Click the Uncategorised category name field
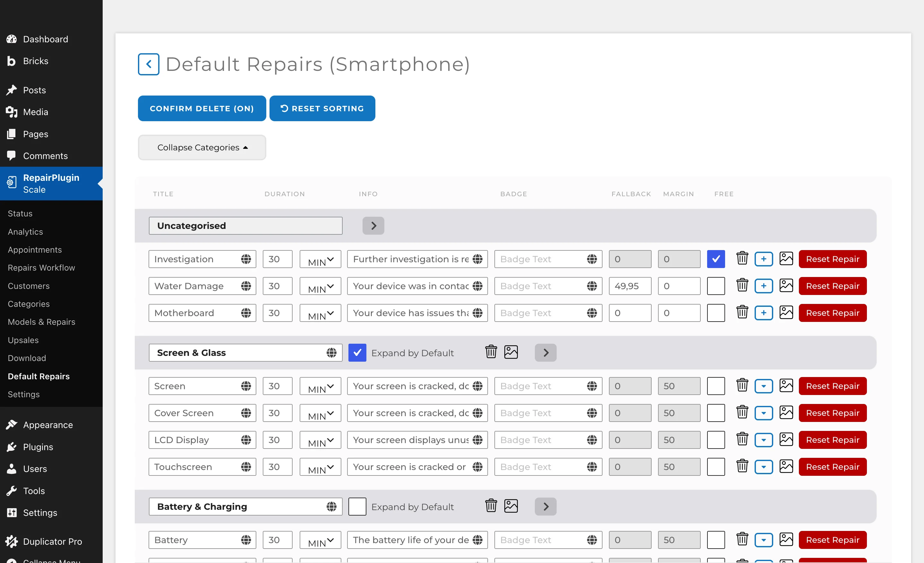The height and width of the screenshot is (563, 924). coord(245,225)
